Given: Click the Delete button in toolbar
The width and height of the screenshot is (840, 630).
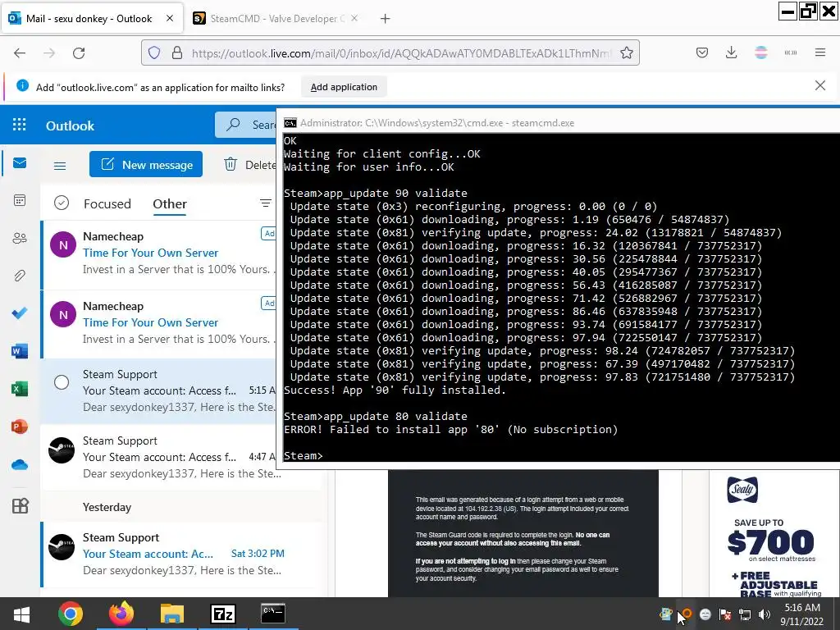Looking at the screenshot, I should [249, 164].
